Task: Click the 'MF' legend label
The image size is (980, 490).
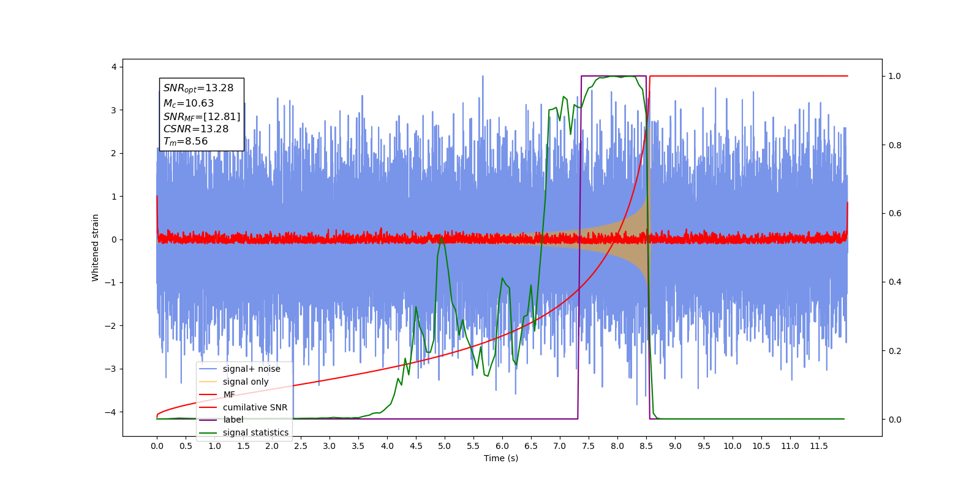Action: point(229,394)
